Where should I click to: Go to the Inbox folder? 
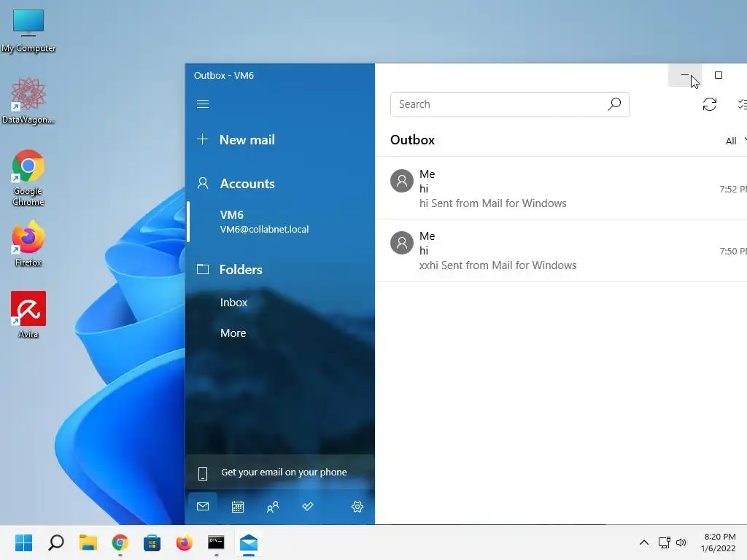click(233, 303)
